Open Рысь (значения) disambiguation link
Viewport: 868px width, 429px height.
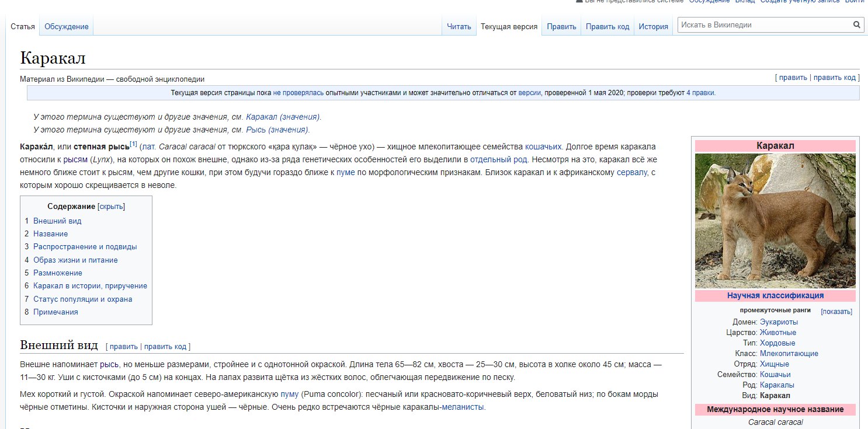[277, 130]
